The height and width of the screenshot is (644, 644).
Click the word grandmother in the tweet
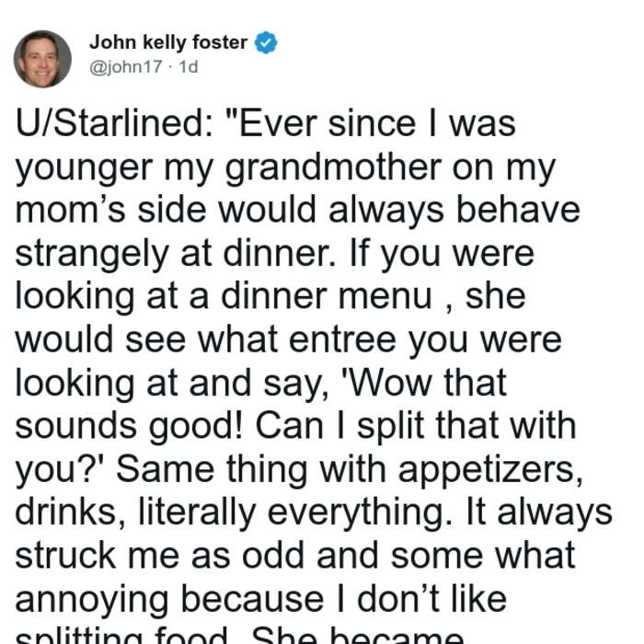click(x=333, y=168)
